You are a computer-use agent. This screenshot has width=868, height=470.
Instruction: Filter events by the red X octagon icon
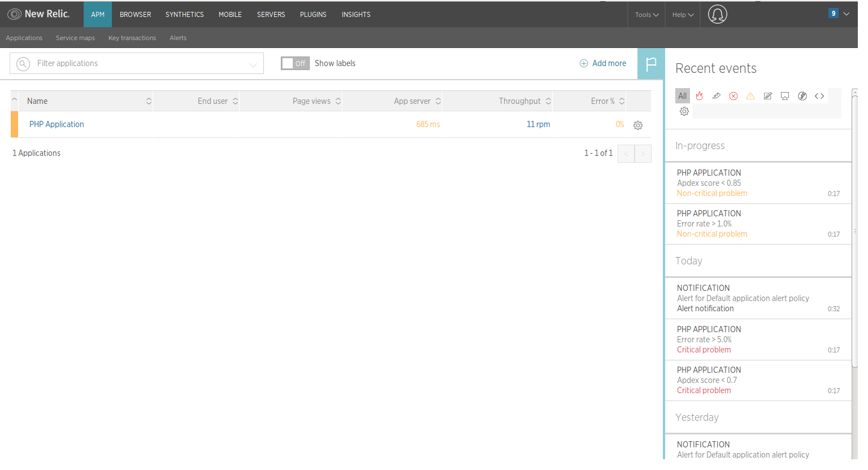click(x=734, y=96)
